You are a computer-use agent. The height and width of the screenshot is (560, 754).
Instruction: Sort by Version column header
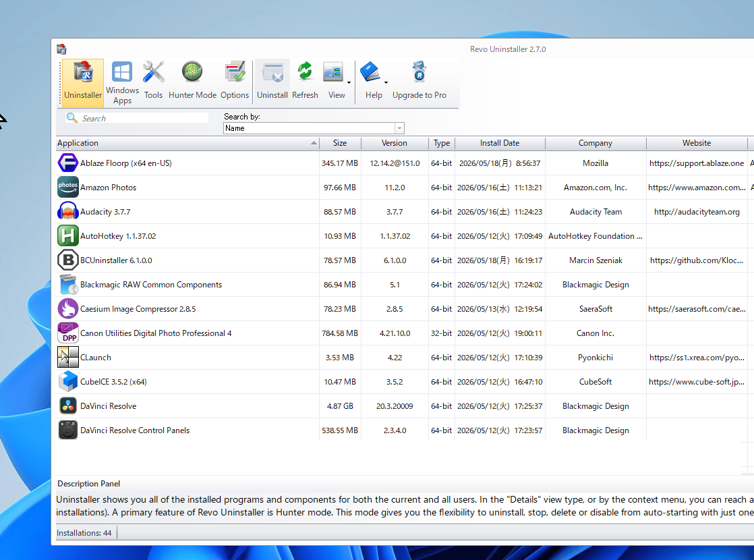395,143
